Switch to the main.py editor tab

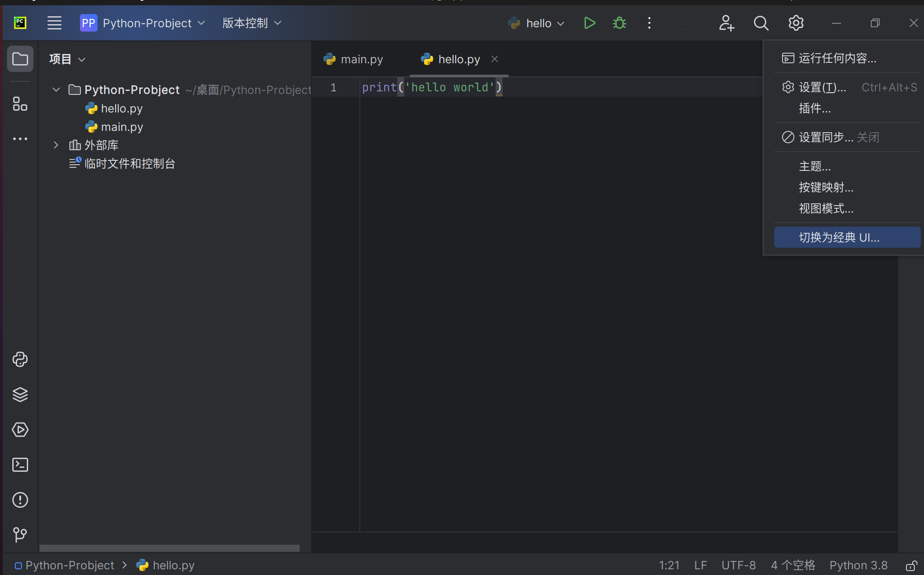point(353,59)
